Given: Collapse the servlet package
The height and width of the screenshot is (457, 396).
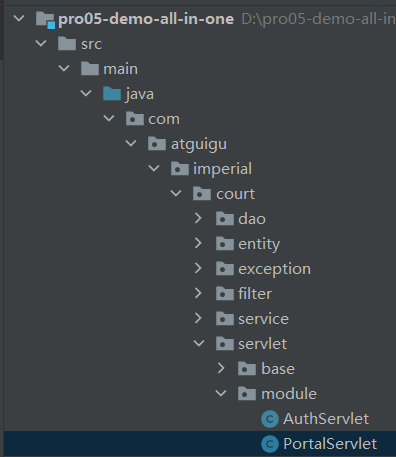Looking at the screenshot, I should pyautogui.click(x=199, y=343).
